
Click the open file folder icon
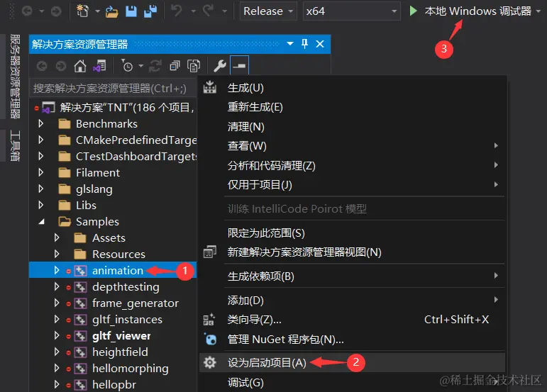(111, 11)
